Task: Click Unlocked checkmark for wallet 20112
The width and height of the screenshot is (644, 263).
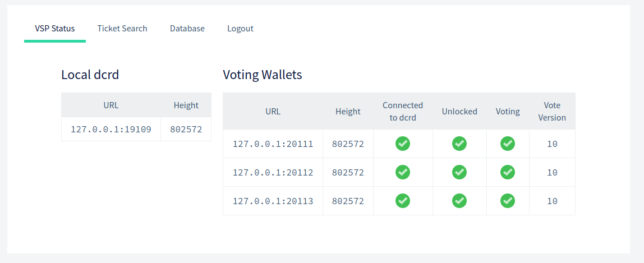Action: click(x=459, y=172)
